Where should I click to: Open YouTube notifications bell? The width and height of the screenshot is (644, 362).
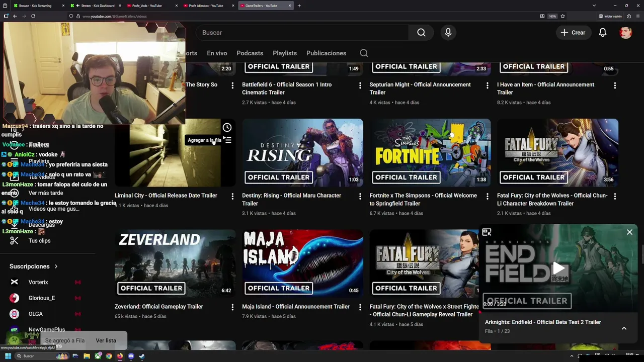(x=602, y=33)
